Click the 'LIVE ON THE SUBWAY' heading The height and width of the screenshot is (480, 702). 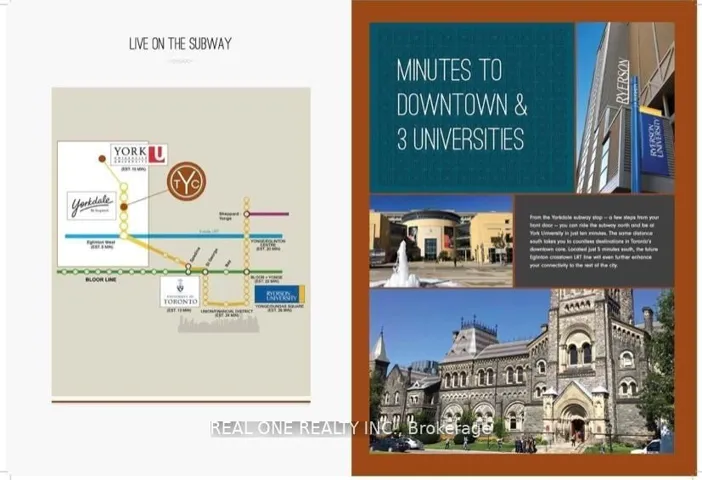[x=180, y=44]
